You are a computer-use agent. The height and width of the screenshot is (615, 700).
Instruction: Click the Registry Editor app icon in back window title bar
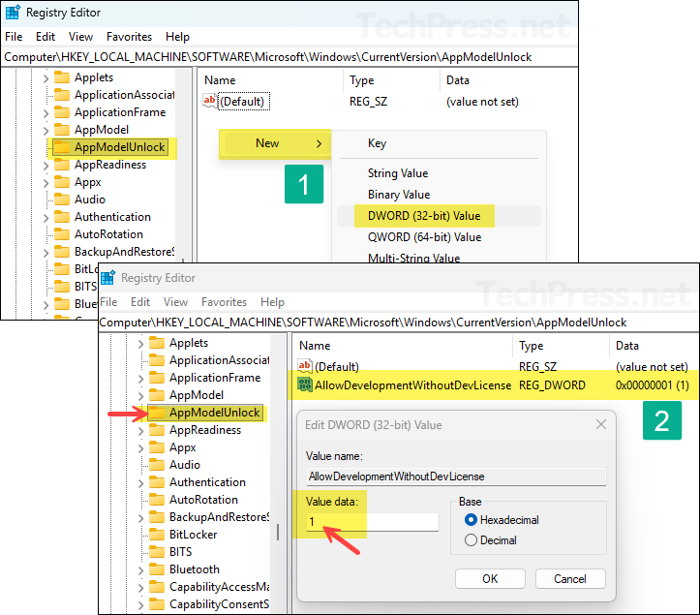pyautogui.click(x=13, y=12)
